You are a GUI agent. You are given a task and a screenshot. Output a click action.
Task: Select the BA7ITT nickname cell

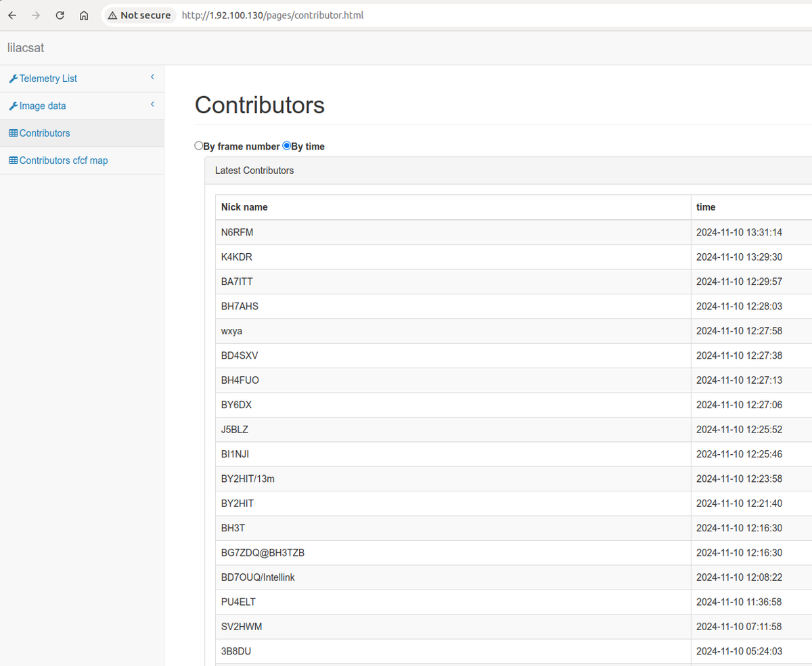453,282
